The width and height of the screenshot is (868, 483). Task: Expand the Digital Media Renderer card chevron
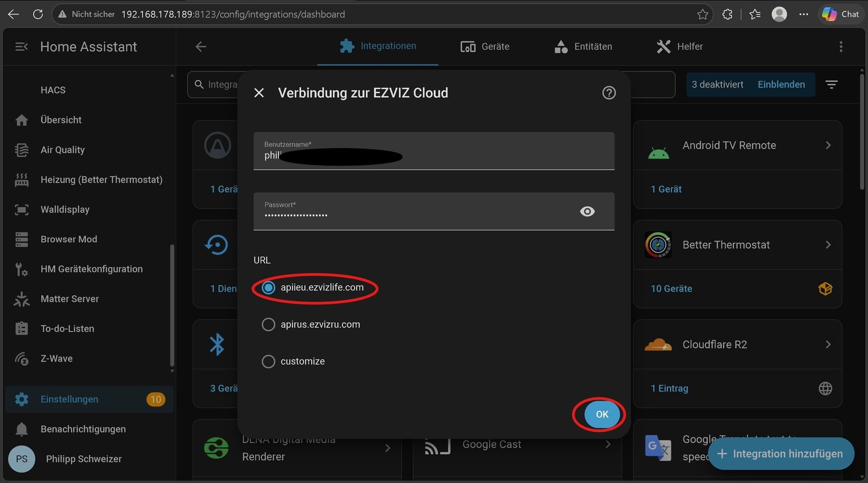pos(387,448)
